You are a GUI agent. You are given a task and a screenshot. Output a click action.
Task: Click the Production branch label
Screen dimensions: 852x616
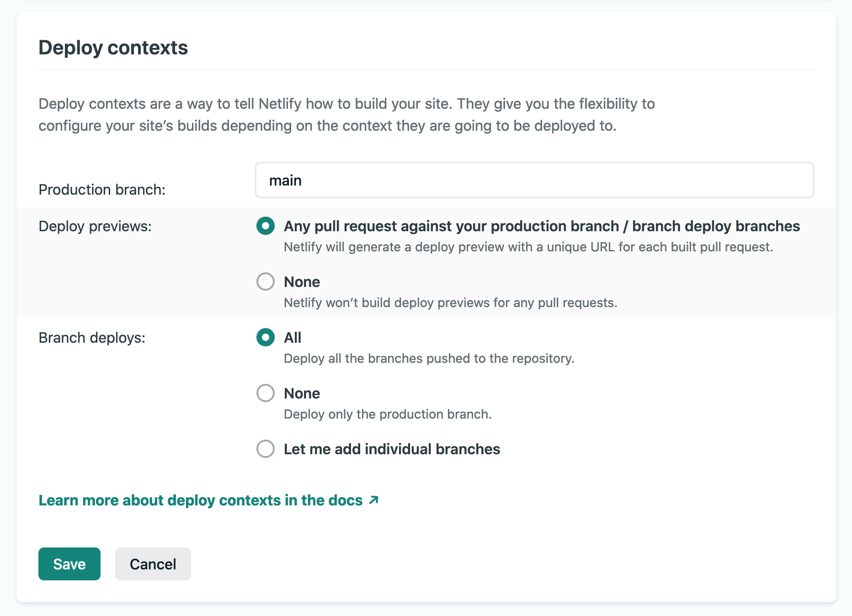click(x=102, y=189)
